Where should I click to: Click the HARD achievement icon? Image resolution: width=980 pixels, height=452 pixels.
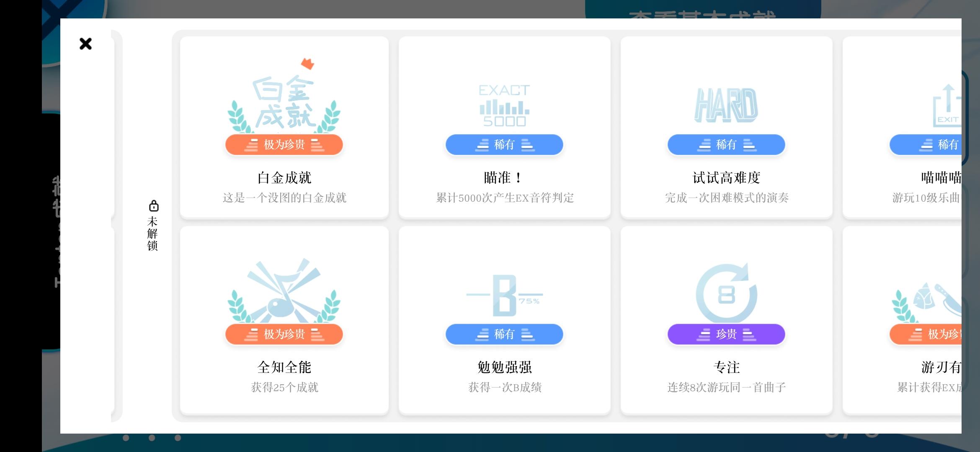point(726,105)
